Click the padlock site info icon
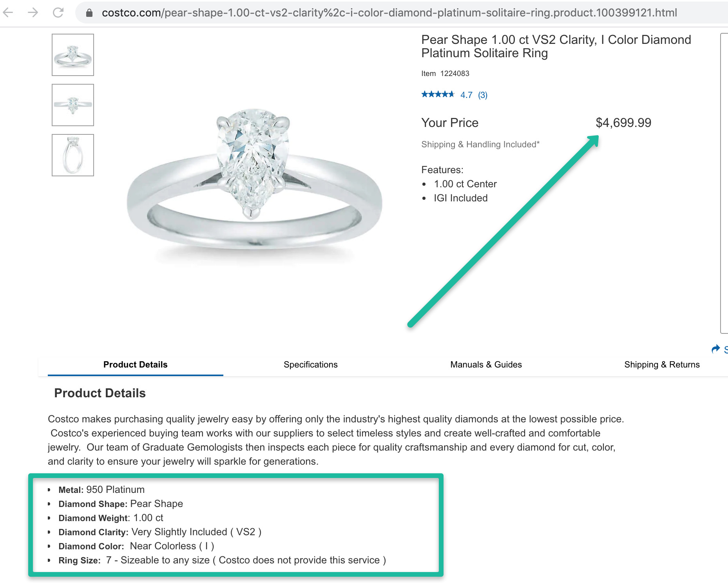The width and height of the screenshot is (728, 583). pyautogui.click(x=89, y=13)
